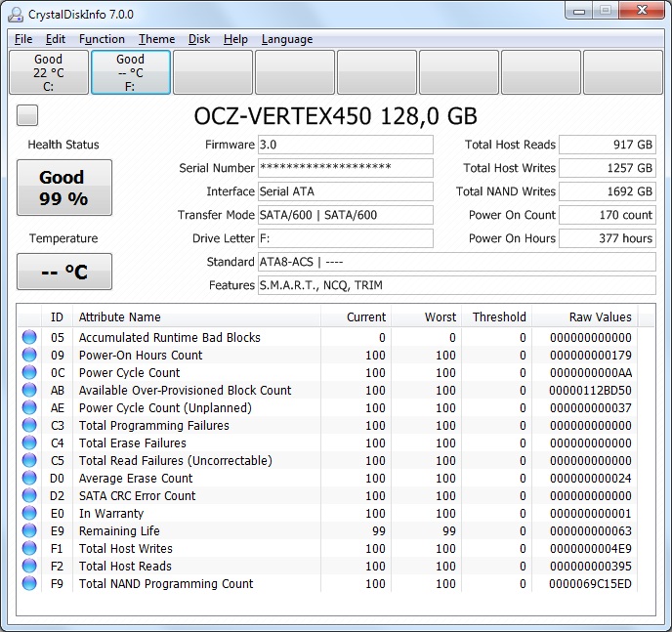Click status orb for Remaining Life
The width and height of the screenshot is (672, 632).
[x=29, y=530]
